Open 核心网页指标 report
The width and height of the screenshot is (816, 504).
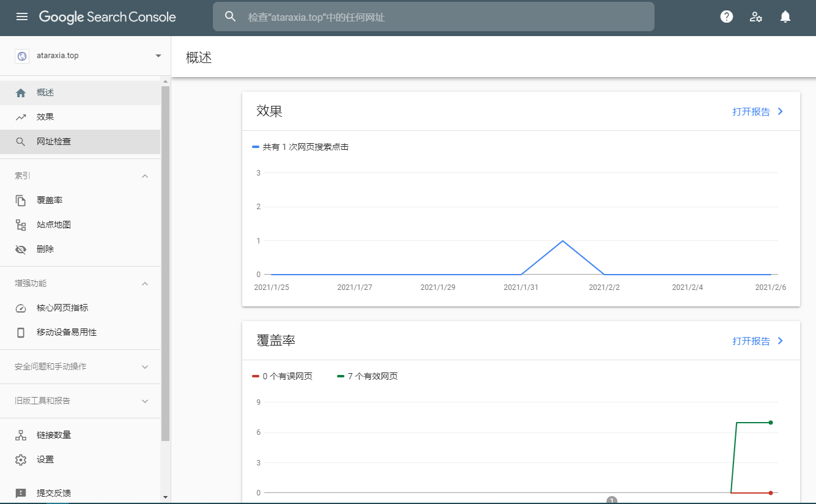(80, 308)
